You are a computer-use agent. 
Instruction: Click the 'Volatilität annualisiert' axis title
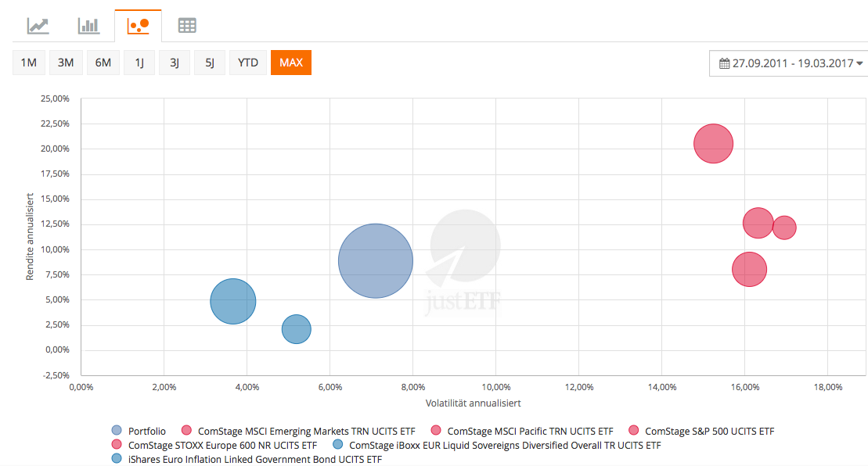pyautogui.click(x=474, y=403)
